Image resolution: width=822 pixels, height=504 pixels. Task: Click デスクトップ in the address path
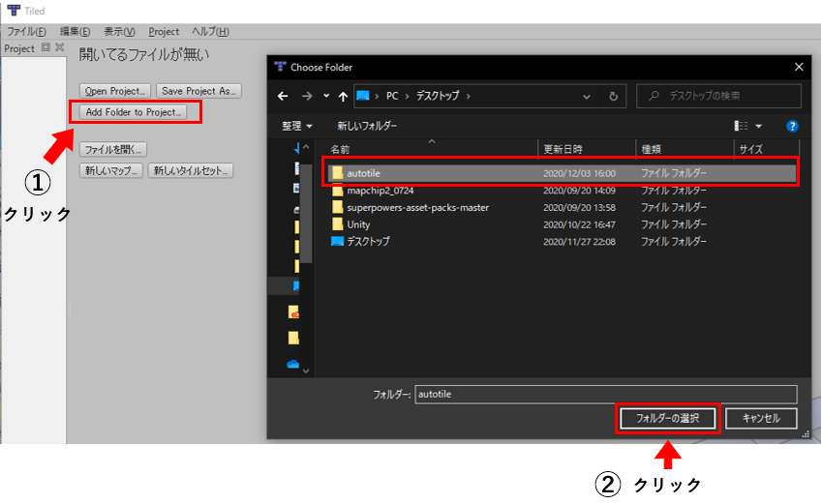438,96
